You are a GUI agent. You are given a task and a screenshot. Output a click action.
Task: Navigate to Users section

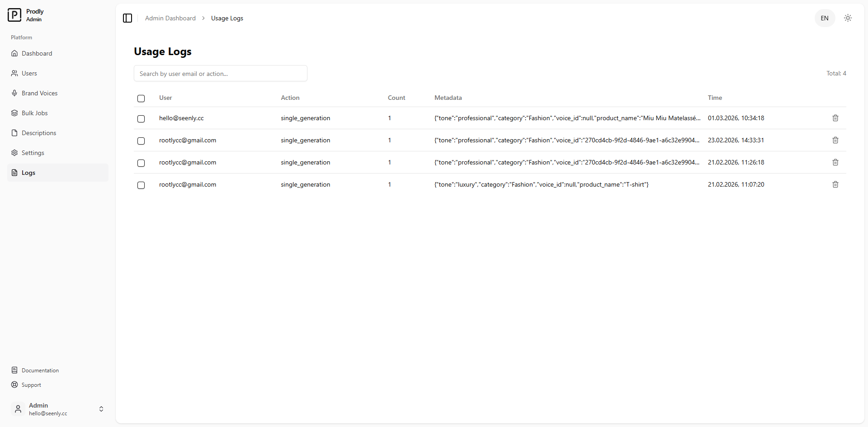point(29,73)
